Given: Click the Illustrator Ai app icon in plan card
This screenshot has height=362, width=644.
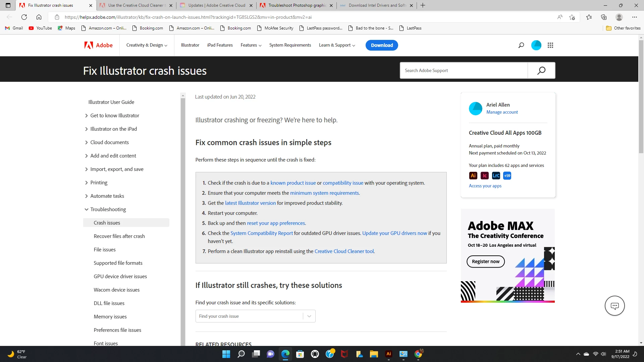Looking at the screenshot, I should pyautogui.click(x=473, y=176).
